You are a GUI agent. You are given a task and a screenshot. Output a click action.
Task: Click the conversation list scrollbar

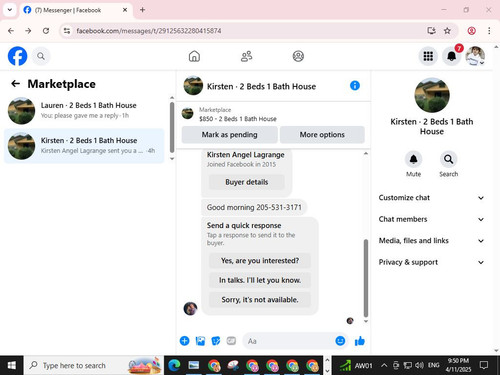pos(172,127)
